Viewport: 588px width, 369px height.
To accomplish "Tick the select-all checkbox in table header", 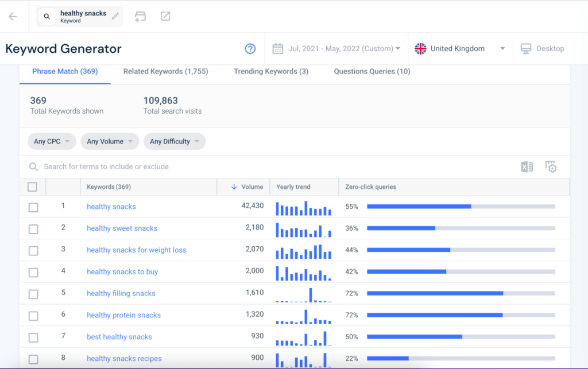I will click(32, 187).
